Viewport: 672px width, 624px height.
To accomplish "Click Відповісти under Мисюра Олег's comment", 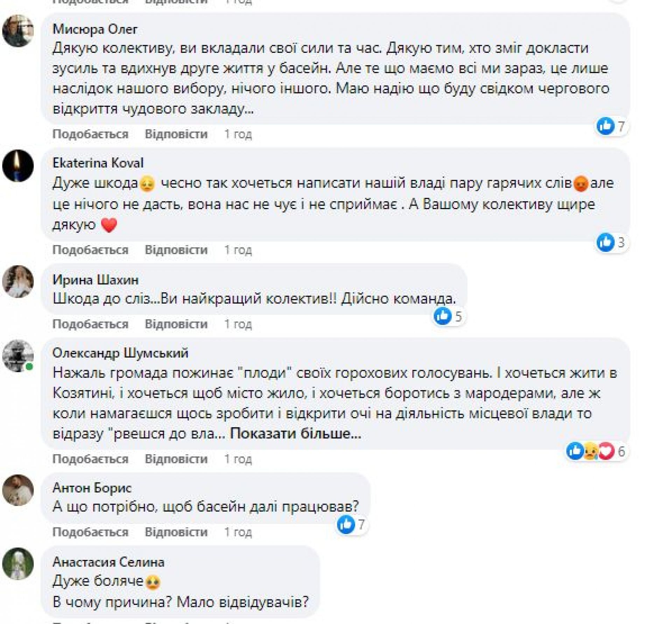I will 176,134.
